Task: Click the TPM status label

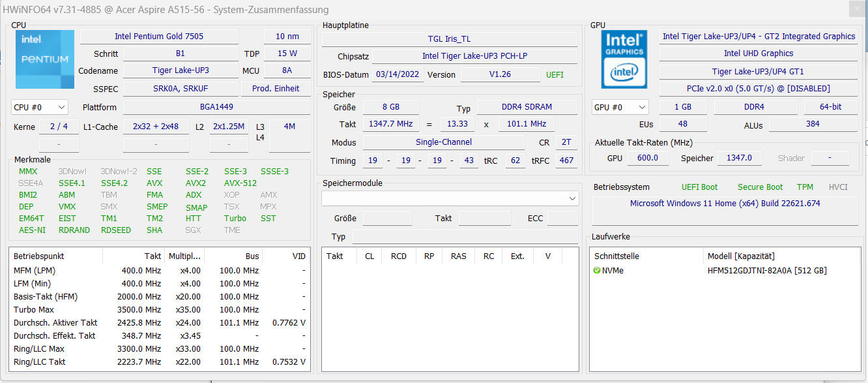Action: tap(805, 187)
